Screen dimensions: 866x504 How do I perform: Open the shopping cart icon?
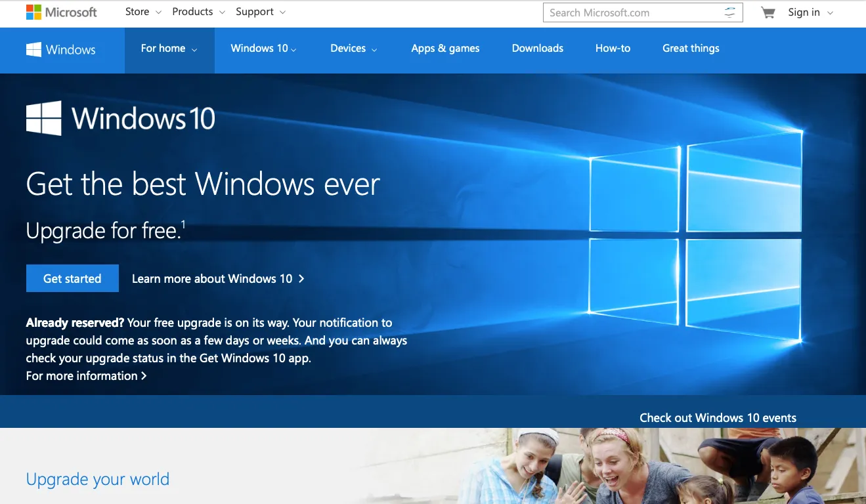(766, 12)
